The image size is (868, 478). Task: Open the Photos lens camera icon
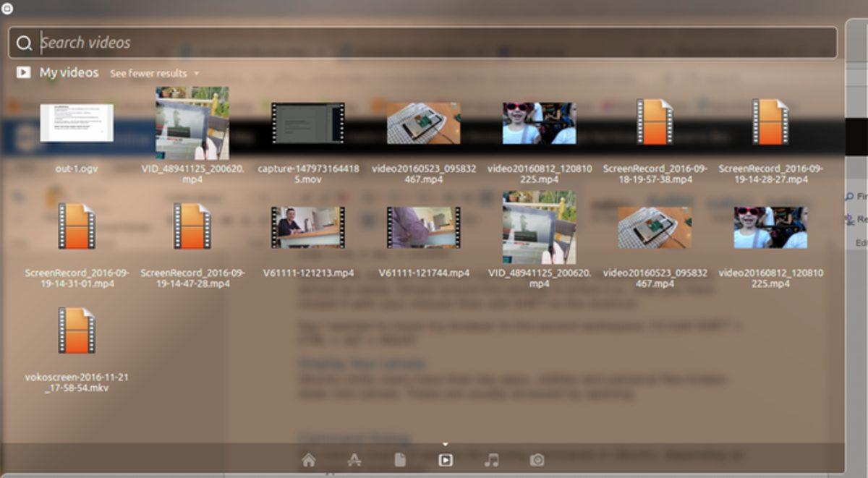(x=537, y=460)
